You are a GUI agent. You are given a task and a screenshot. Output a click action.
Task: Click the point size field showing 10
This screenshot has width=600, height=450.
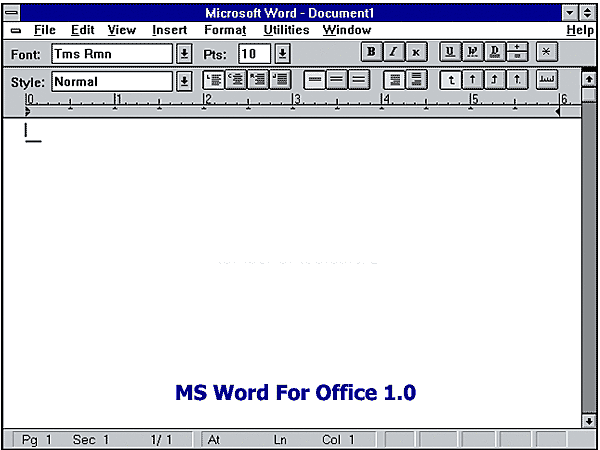pos(254,54)
